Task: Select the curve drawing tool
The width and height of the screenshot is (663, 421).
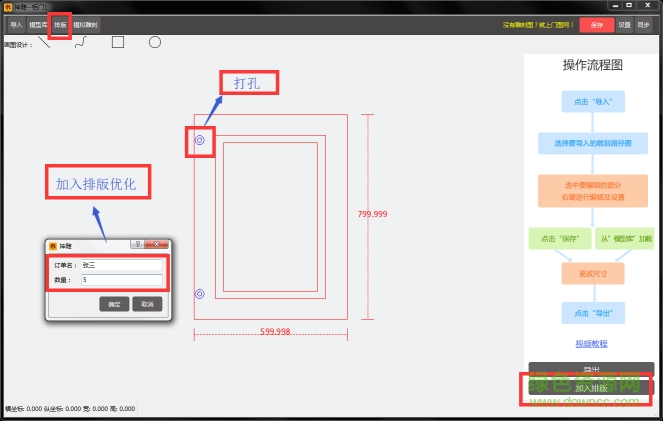Action: click(x=81, y=42)
